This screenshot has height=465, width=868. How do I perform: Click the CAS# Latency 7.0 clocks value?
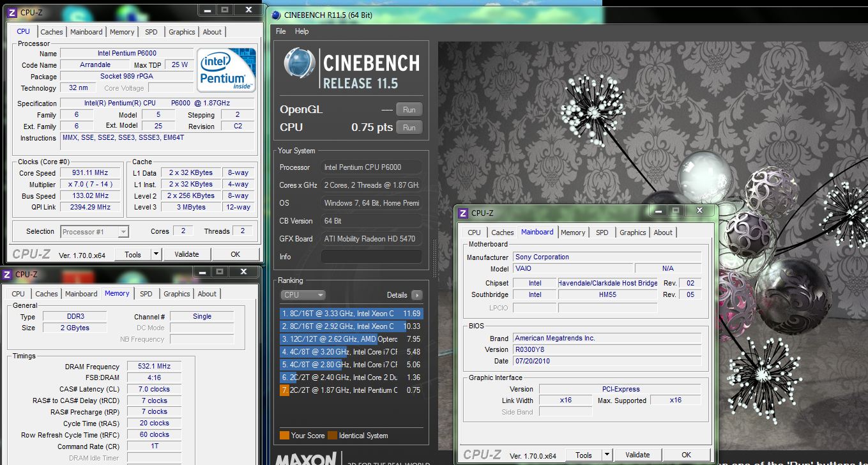[x=154, y=390]
